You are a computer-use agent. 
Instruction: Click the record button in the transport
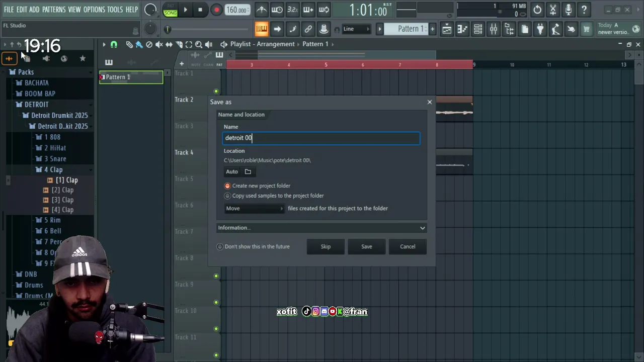point(216,10)
